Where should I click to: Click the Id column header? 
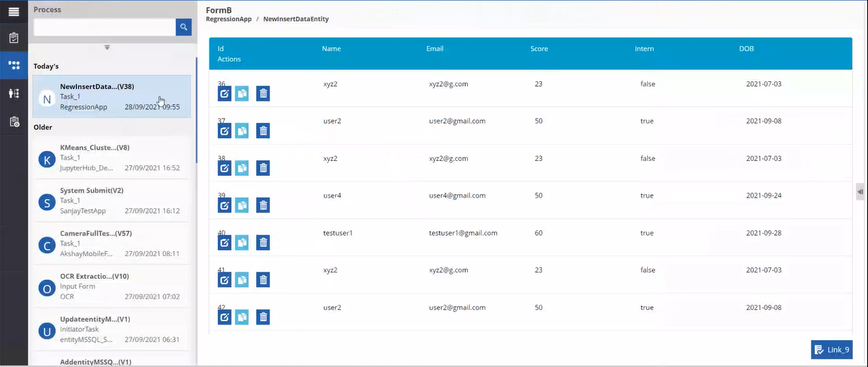click(221, 49)
